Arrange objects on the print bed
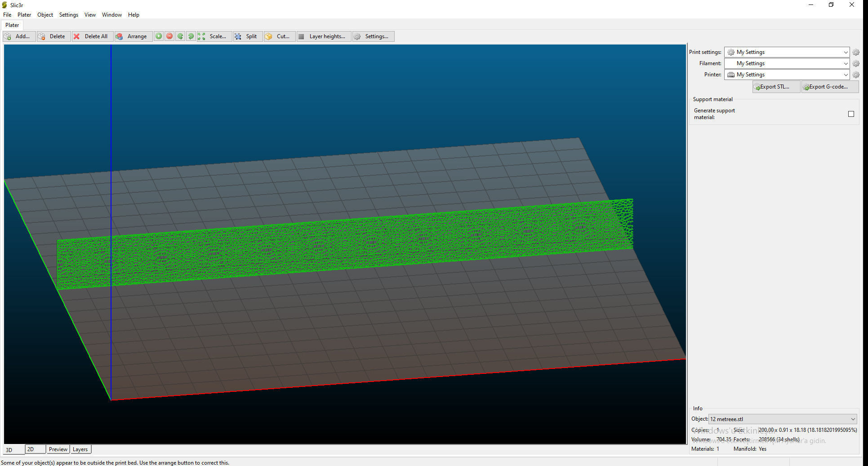The height and width of the screenshot is (466, 868). (133, 36)
